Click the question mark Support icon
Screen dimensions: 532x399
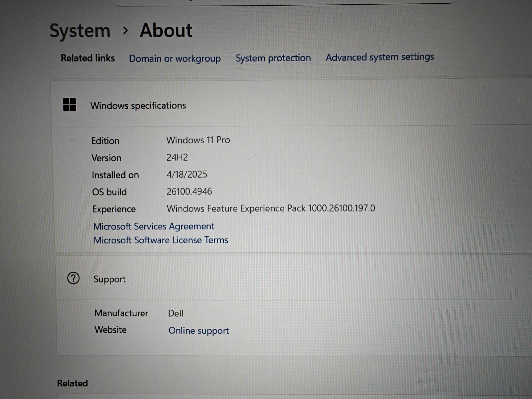pos(73,278)
